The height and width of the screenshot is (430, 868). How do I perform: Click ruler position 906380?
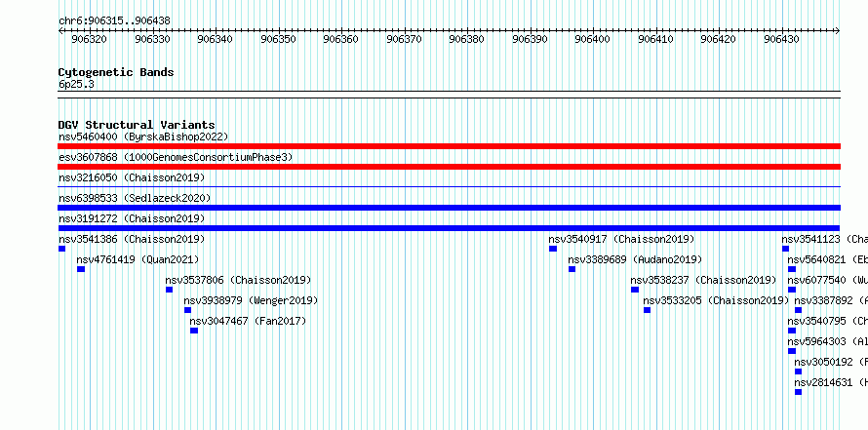(466, 39)
